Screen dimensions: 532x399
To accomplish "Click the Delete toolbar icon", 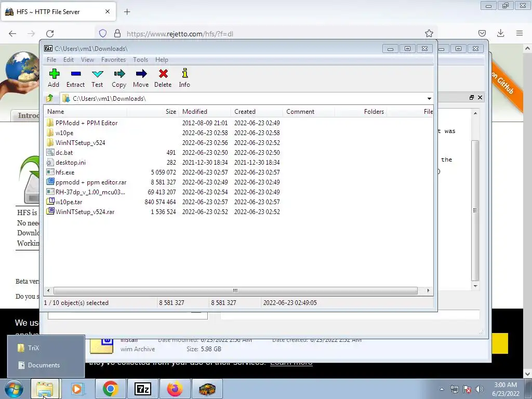I will tap(163, 78).
